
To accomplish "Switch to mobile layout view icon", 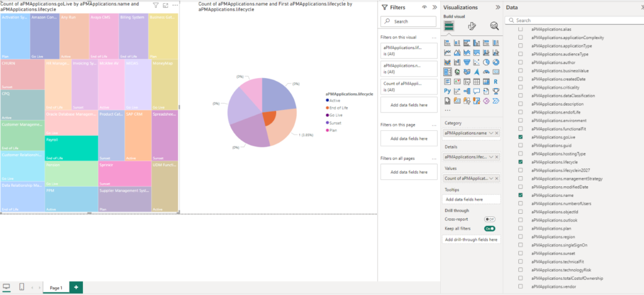I will (22, 287).
